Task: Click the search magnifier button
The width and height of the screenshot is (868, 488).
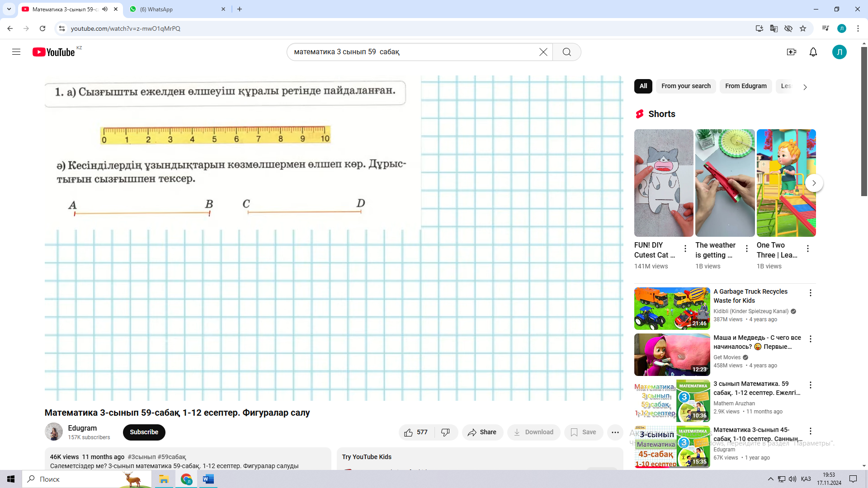Action: [566, 52]
